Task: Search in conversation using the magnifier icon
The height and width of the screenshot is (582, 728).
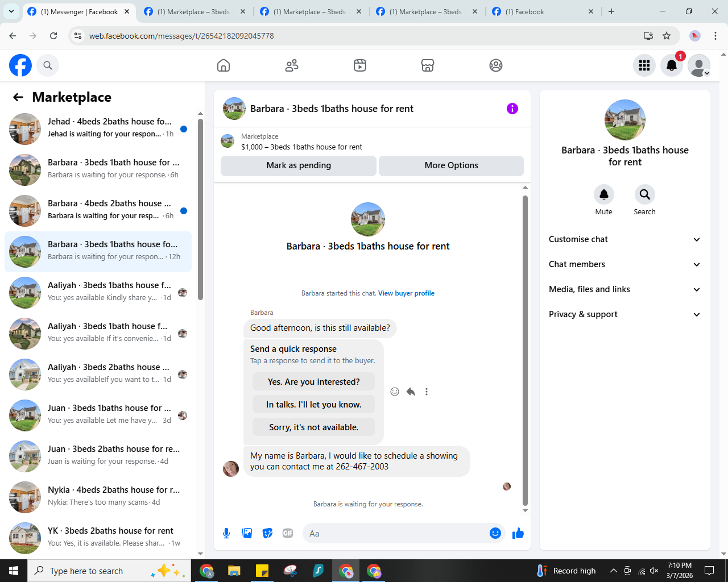Action: 645,194
